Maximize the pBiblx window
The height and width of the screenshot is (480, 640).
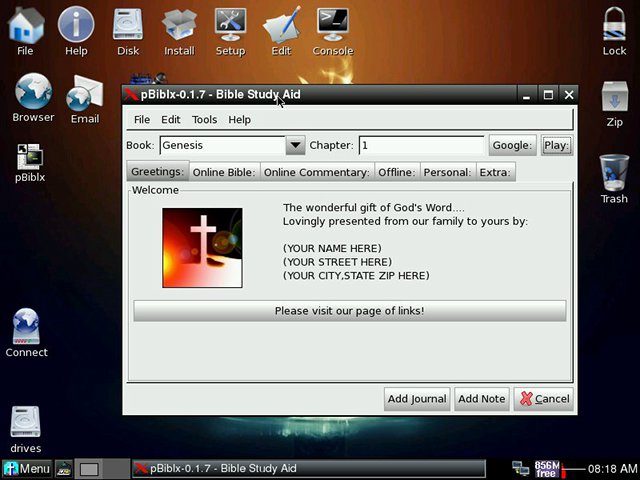(548, 95)
